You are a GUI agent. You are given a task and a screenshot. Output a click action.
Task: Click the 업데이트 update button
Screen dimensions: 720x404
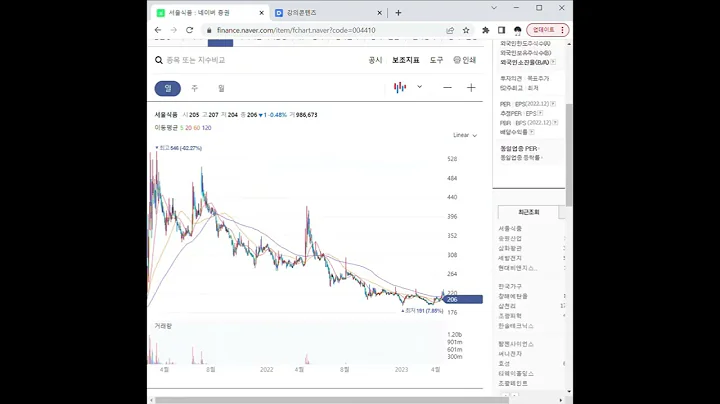[547, 30]
